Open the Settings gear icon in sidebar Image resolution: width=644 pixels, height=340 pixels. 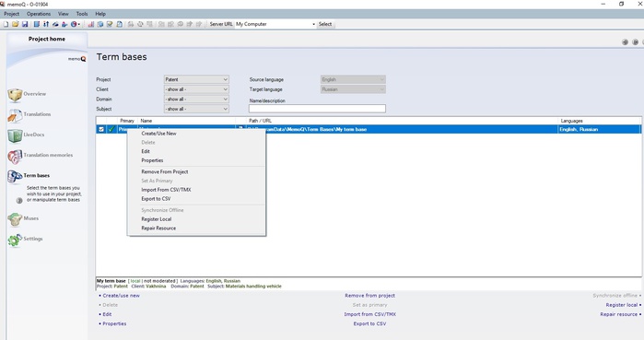[x=15, y=240]
